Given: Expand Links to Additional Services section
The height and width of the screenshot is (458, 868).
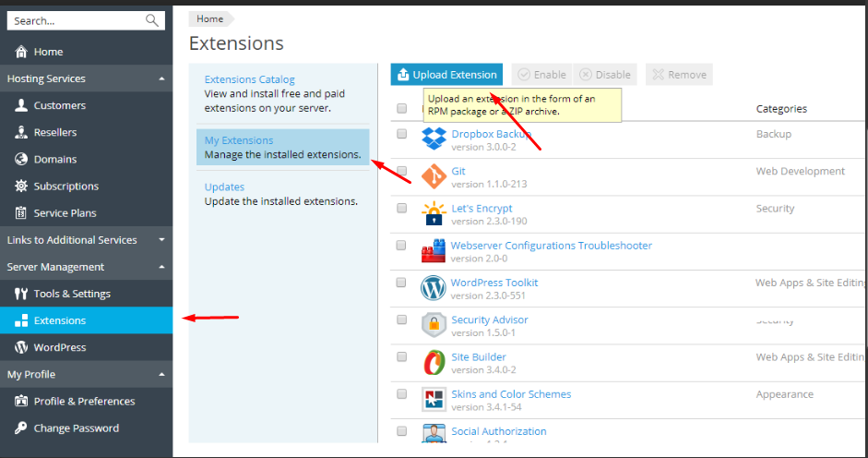Looking at the screenshot, I should coord(162,240).
